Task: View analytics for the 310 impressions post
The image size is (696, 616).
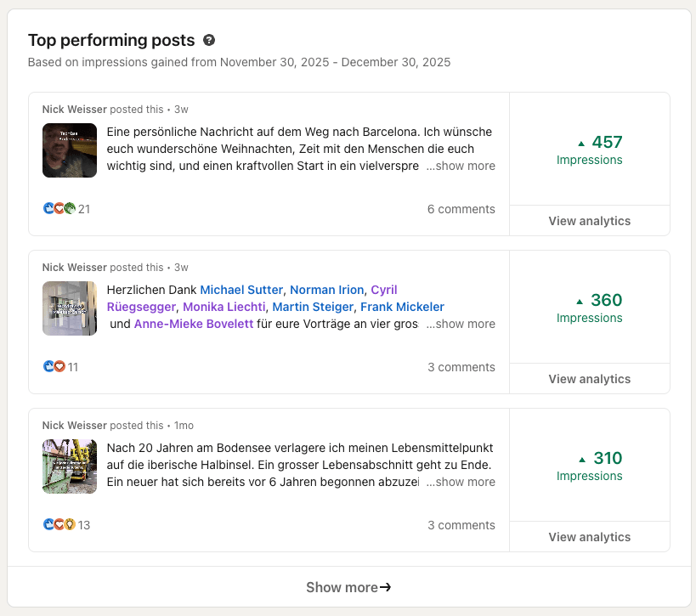Action: coord(589,537)
